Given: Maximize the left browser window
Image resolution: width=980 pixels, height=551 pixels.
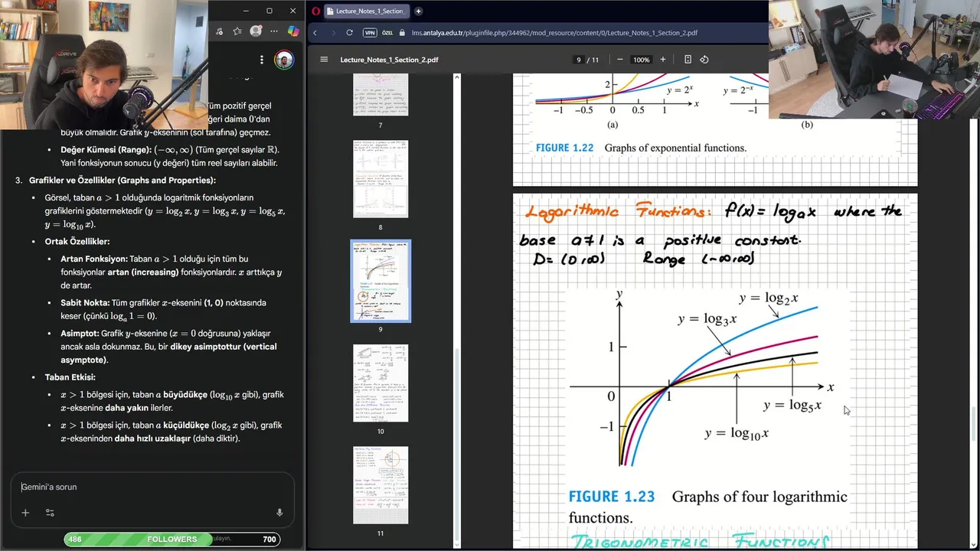Looking at the screenshot, I should 269,11.
